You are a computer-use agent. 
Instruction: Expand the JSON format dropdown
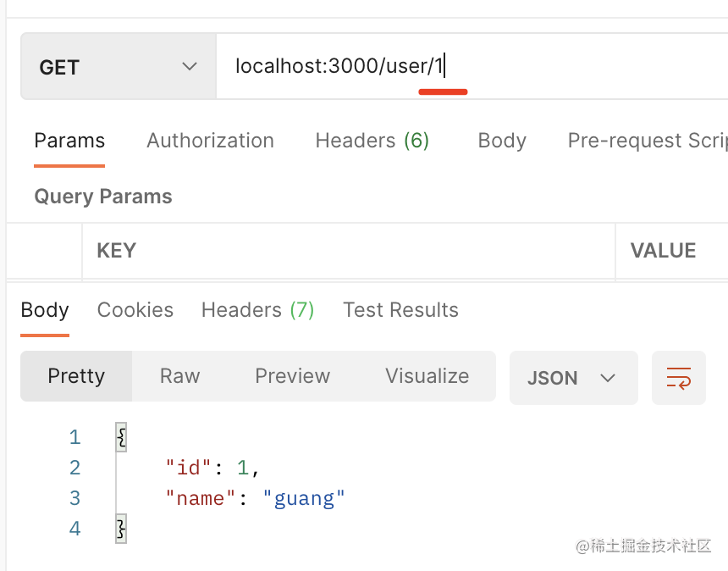click(573, 378)
